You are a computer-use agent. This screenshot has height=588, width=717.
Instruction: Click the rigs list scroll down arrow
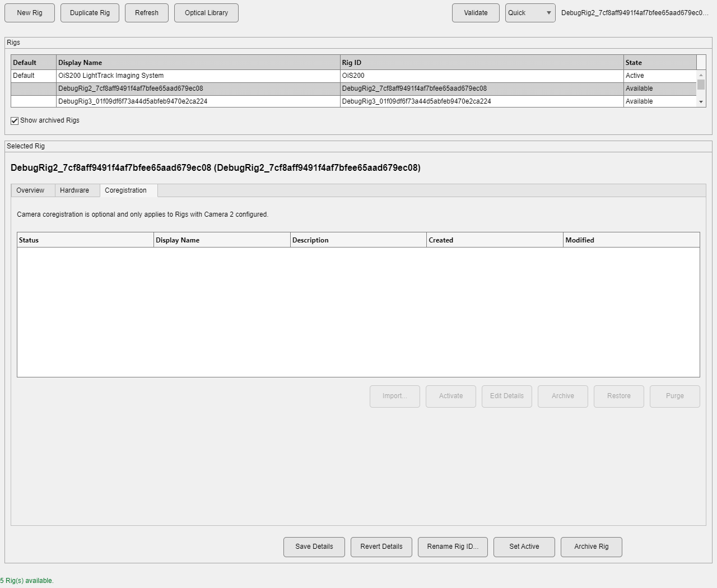[x=701, y=102]
